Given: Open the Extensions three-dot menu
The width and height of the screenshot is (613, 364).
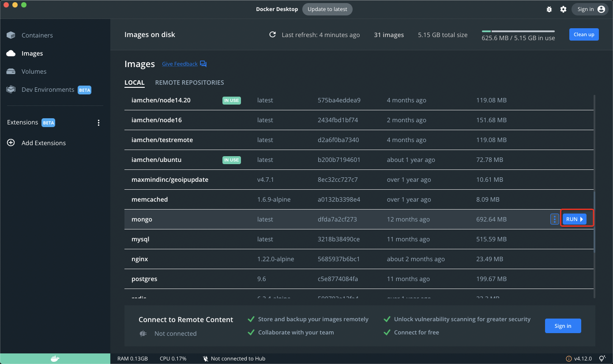Looking at the screenshot, I should click(98, 123).
